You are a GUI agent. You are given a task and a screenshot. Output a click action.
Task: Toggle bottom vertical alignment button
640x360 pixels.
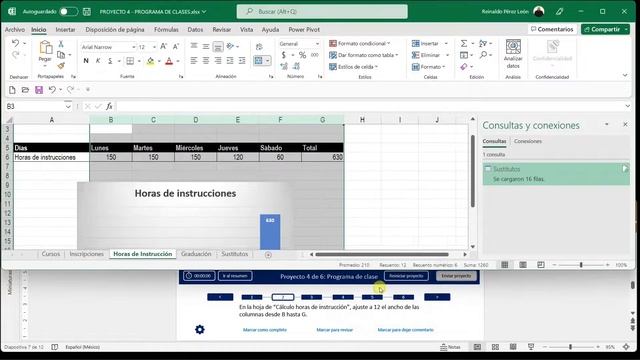point(218,47)
